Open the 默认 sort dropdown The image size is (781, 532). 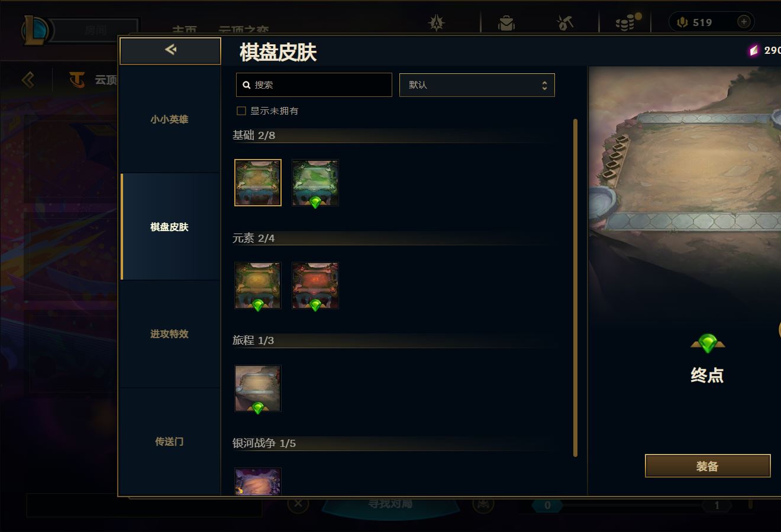477,85
